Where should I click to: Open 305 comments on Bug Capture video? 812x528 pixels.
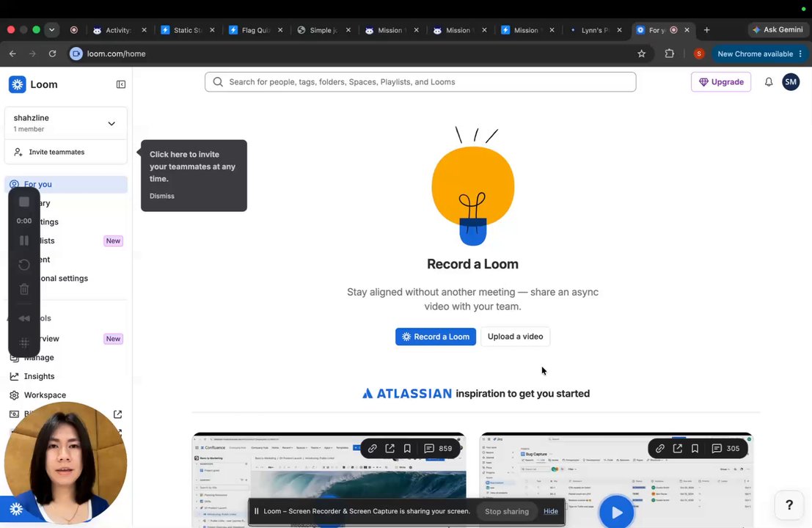(x=725, y=448)
